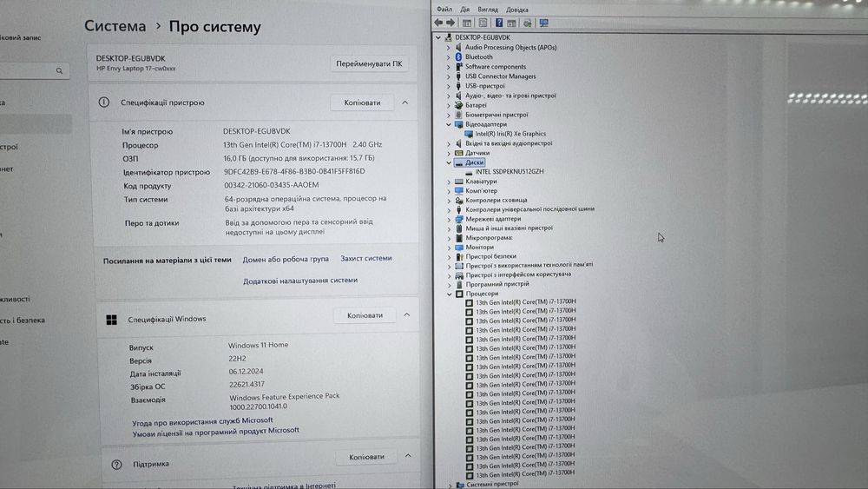The image size is (868, 489).
Task: Toggle the console tree toolbar icon
Action: tap(467, 23)
